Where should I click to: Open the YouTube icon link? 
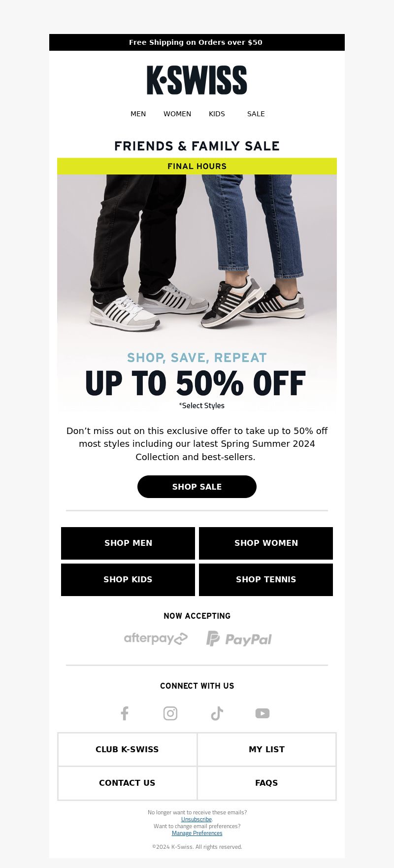(263, 713)
